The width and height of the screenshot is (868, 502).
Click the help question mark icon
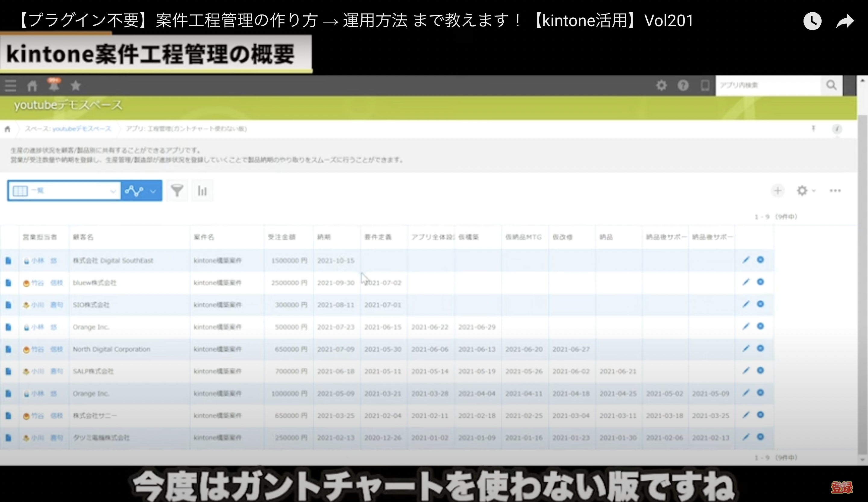(x=683, y=85)
